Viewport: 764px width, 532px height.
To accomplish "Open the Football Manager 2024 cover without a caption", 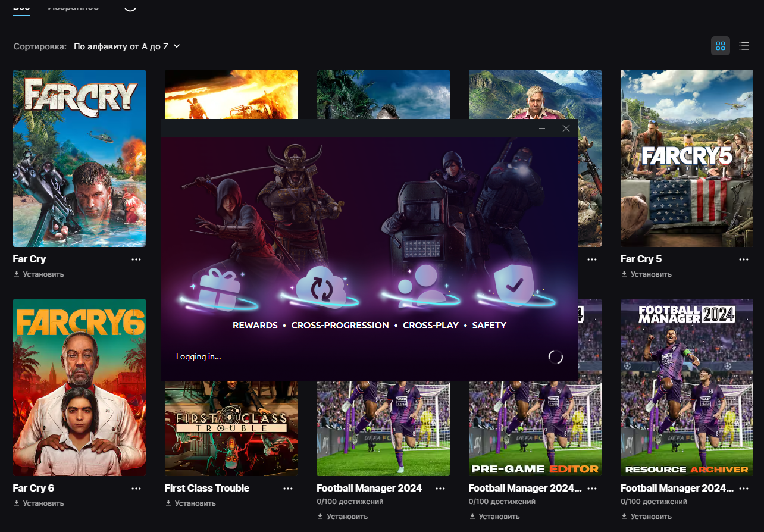I will pyautogui.click(x=383, y=428).
